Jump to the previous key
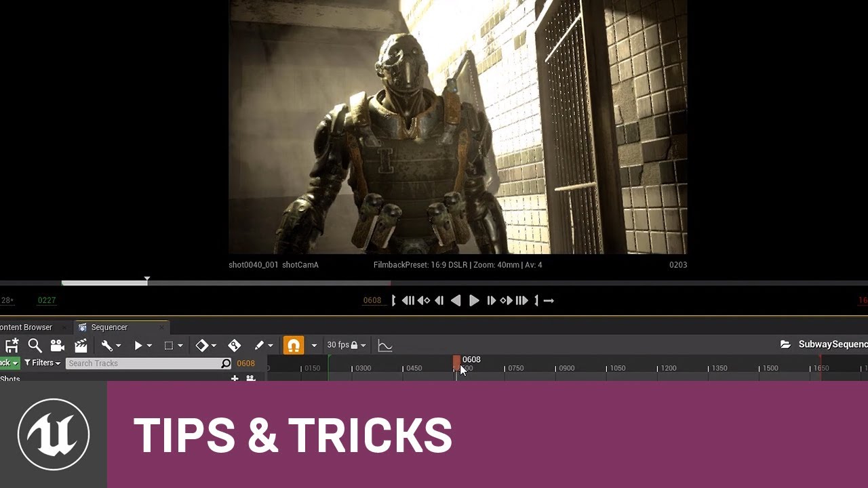Image resolution: width=868 pixels, height=488 pixels. [x=424, y=300]
